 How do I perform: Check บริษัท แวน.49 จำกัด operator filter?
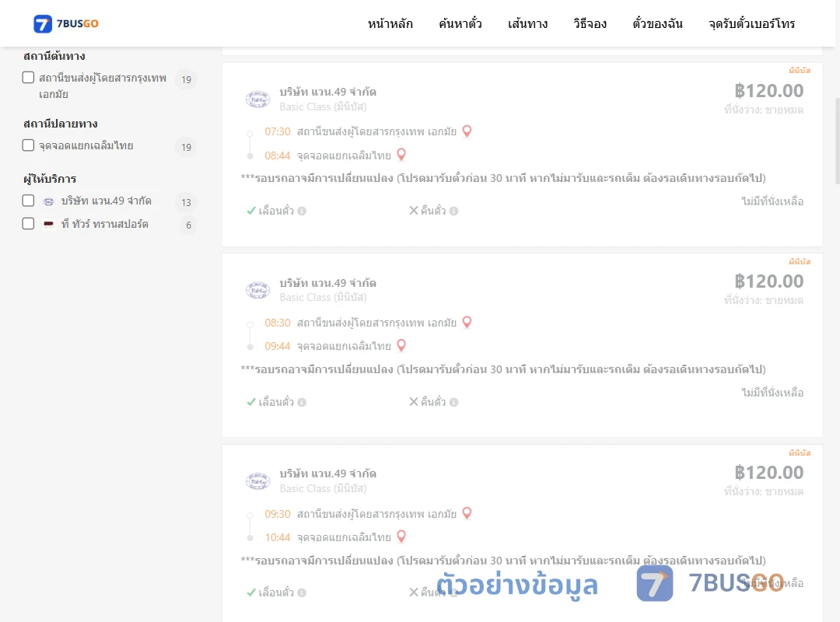click(29, 201)
